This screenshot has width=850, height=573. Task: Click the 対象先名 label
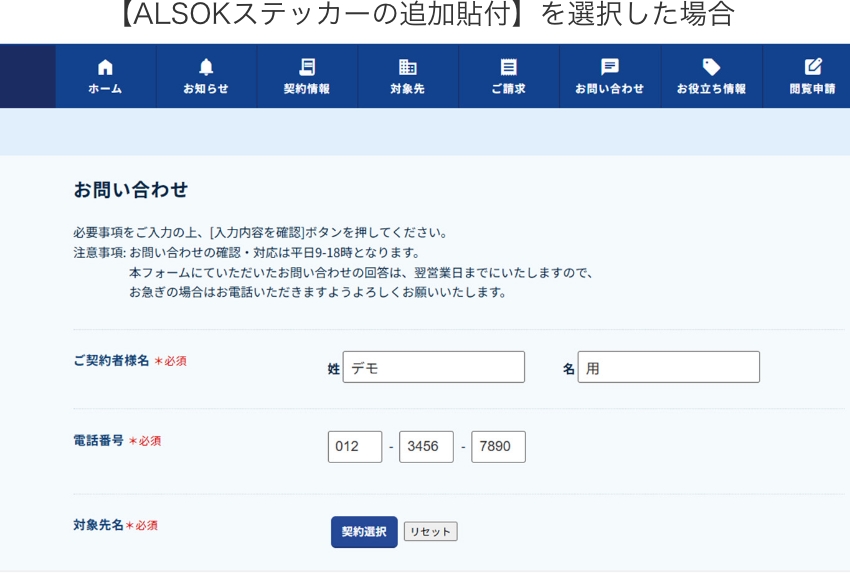tap(99, 525)
